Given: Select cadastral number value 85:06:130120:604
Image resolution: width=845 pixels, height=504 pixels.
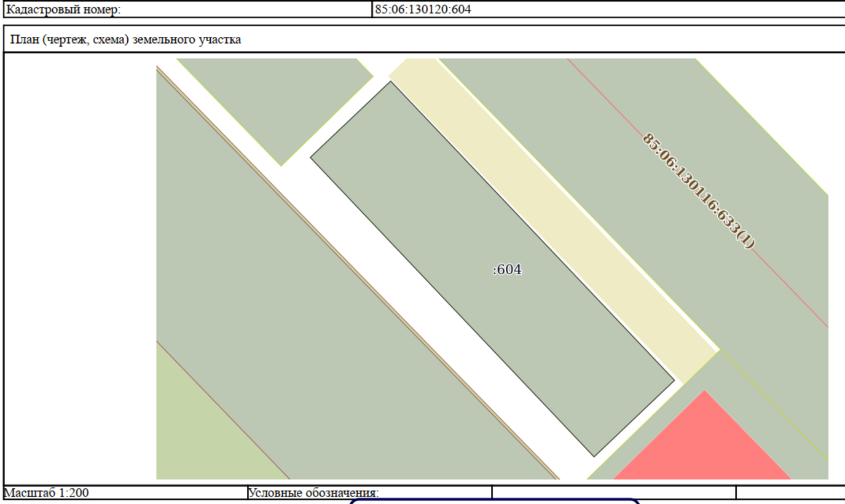Looking at the screenshot, I should [423, 10].
